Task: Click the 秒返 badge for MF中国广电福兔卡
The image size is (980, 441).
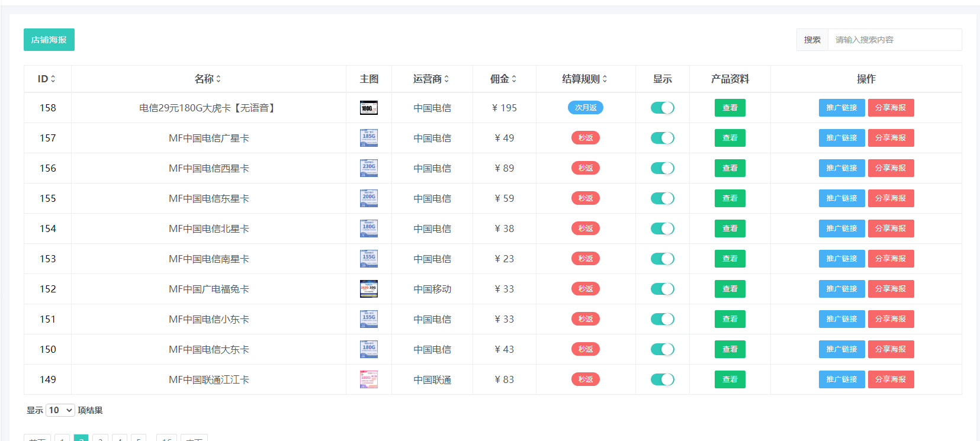Action: tap(586, 289)
